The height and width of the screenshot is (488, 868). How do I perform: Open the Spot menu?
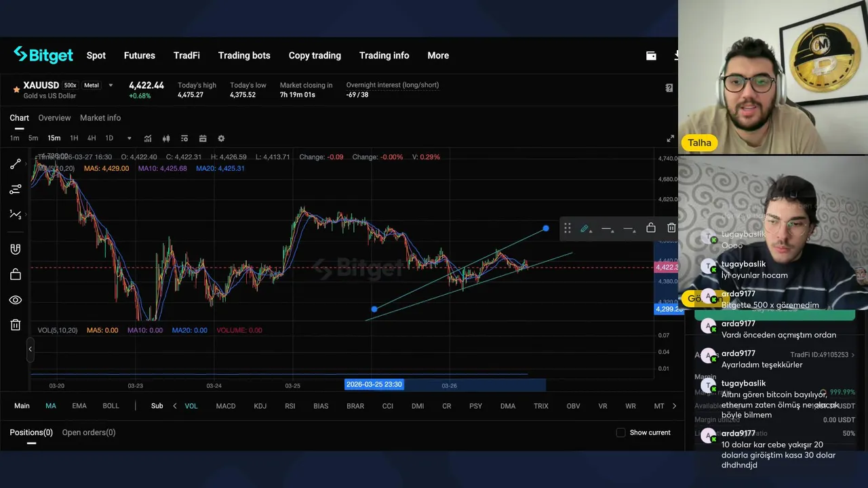96,56
